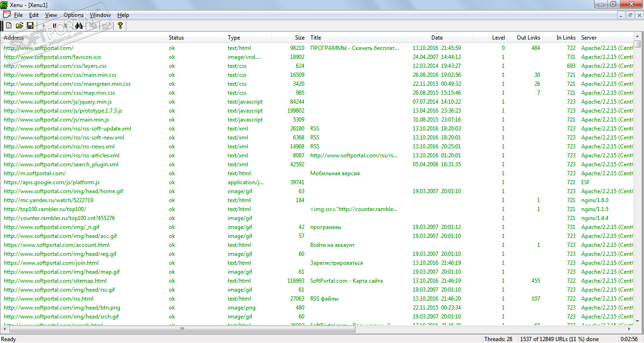Image resolution: width=644 pixels, height=343 pixels.
Task: Select the address https://www.softportal.com/join.html
Action: click(51, 263)
